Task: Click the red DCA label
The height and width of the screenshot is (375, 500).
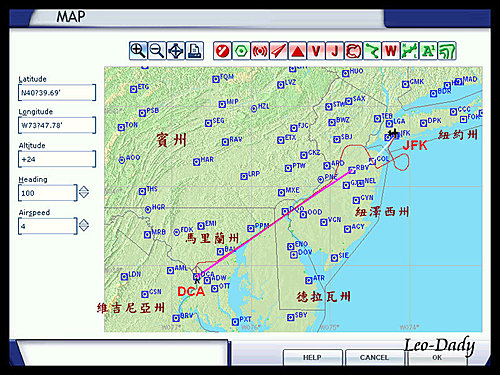Action: [191, 292]
